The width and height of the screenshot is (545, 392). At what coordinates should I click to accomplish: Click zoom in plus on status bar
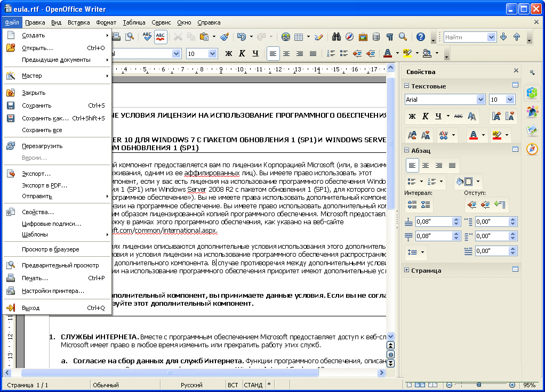pos(512,385)
